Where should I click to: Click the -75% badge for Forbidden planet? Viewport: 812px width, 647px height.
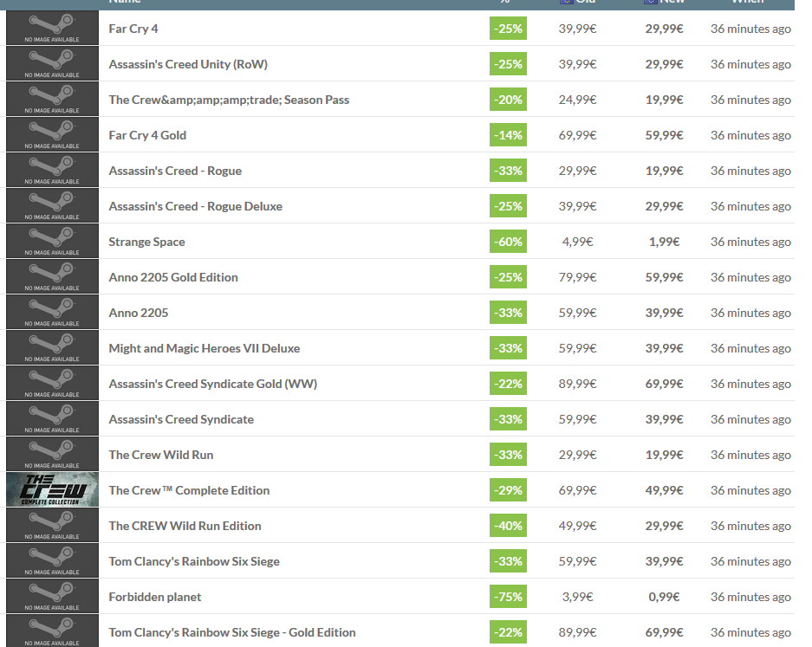[x=508, y=597]
